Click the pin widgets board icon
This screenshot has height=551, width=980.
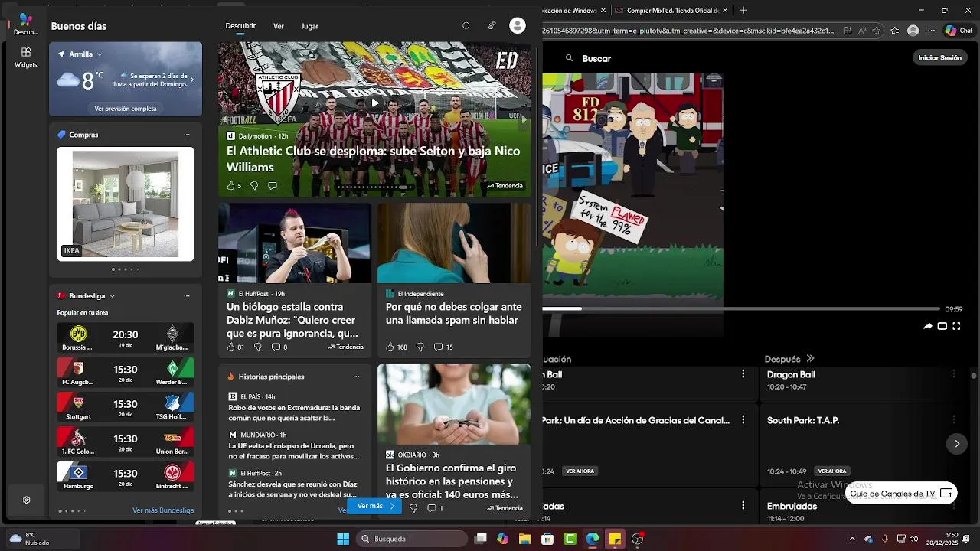click(x=492, y=25)
